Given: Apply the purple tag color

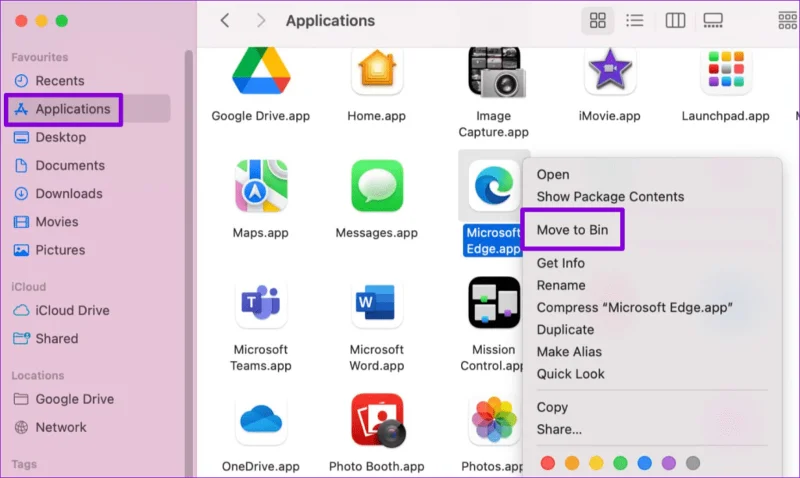Looking at the screenshot, I should tap(669, 463).
